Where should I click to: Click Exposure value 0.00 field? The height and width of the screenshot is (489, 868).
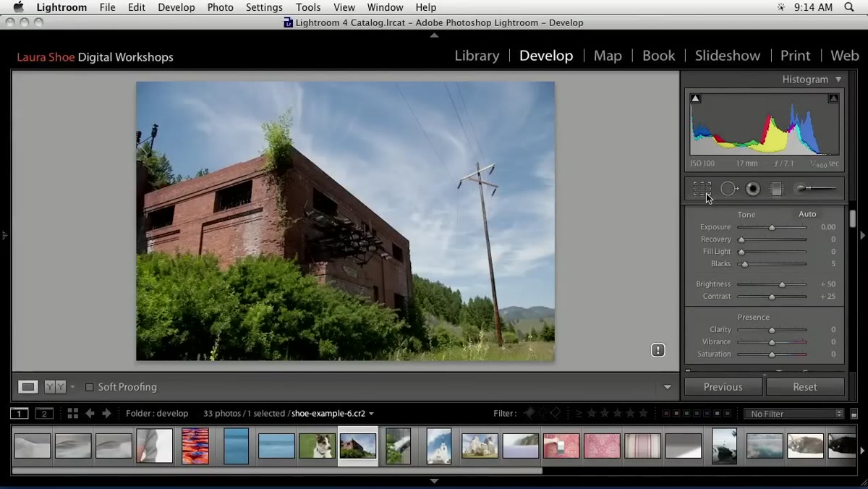[x=827, y=227]
